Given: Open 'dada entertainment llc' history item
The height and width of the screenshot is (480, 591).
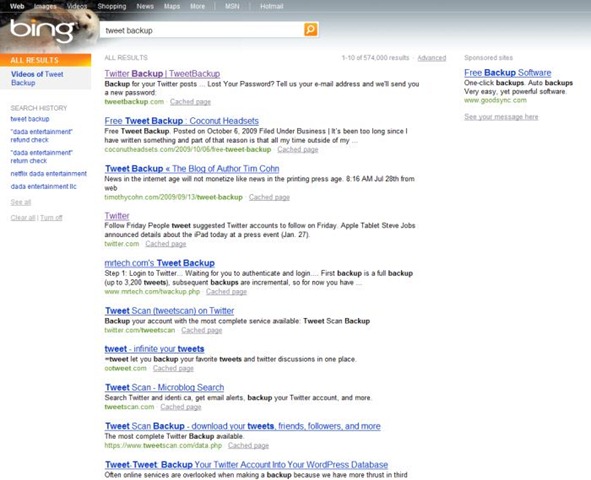Looking at the screenshot, I should click(x=43, y=186).
